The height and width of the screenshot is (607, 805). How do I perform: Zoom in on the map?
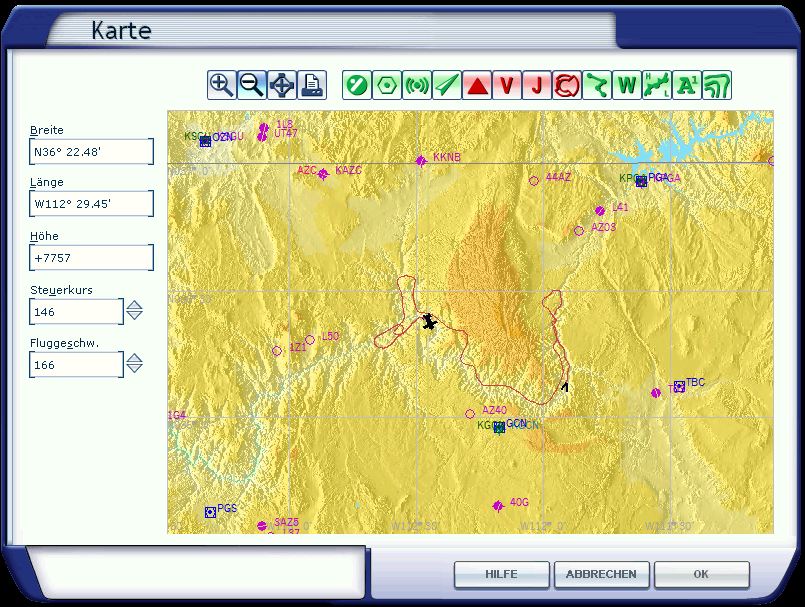tap(222, 85)
